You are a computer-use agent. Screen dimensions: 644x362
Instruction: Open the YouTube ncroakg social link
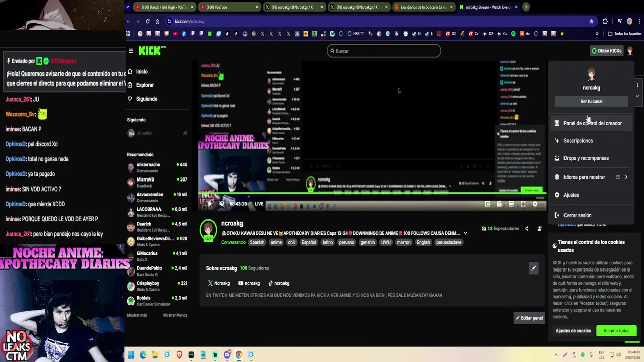(249, 283)
